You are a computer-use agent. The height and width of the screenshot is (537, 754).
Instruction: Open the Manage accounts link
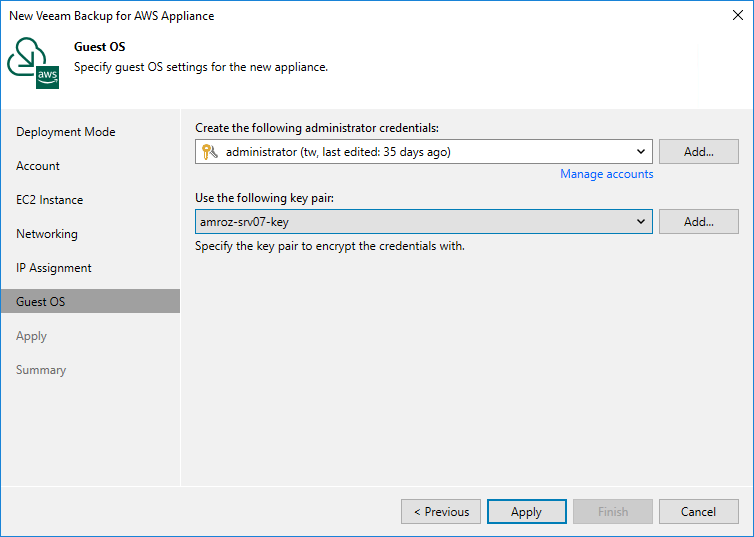[606, 174]
